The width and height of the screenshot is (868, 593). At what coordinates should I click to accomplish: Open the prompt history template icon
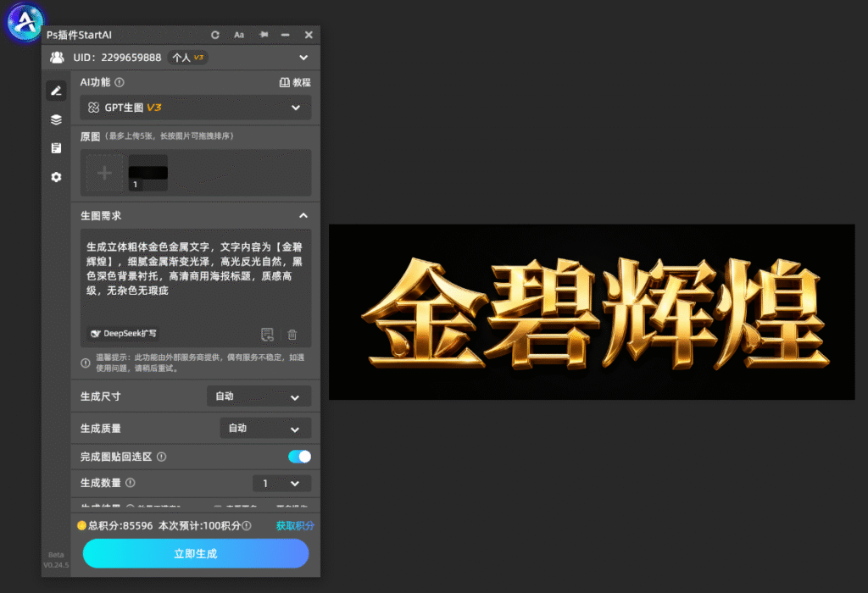(x=267, y=334)
